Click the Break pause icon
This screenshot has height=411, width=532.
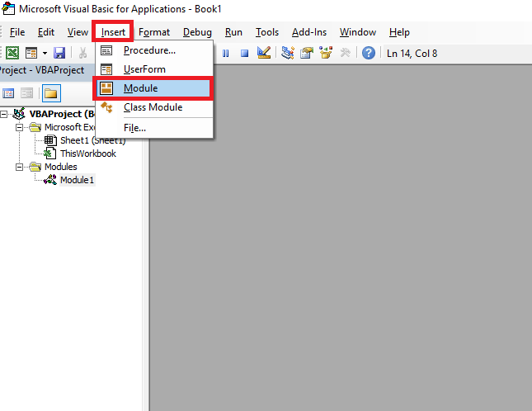pos(225,54)
